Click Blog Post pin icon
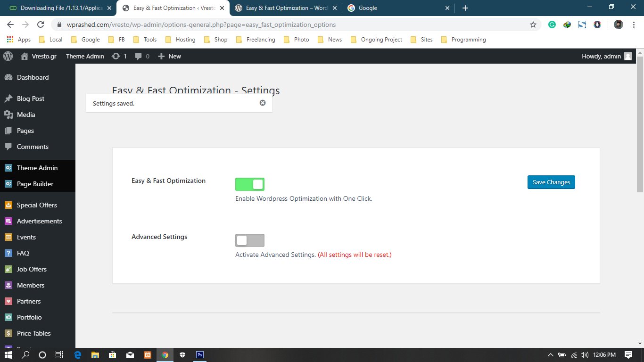644x362 pixels. 8,99
